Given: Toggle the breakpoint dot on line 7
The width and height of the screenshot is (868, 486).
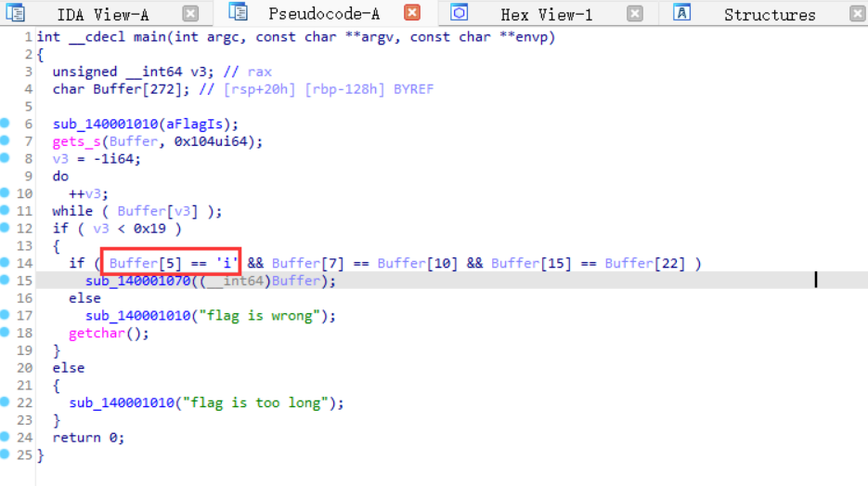Looking at the screenshot, I should coord(5,140).
